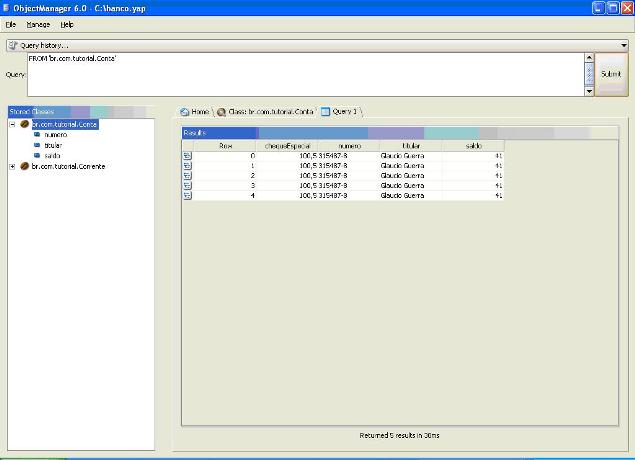Click the saldo field icon in tree
Image resolution: width=635 pixels, height=460 pixels.
pyautogui.click(x=37, y=156)
